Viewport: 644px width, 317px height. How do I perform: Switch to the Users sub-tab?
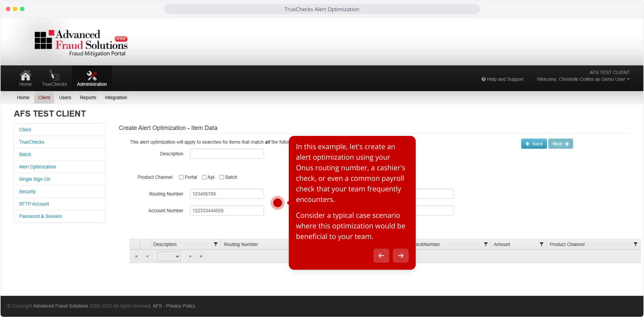click(65, 97)
